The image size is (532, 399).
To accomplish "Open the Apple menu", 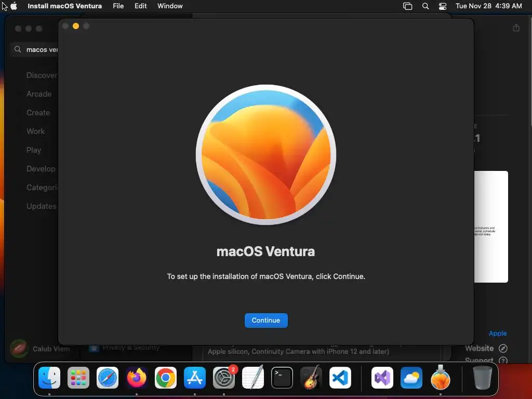I will point(14,6).
